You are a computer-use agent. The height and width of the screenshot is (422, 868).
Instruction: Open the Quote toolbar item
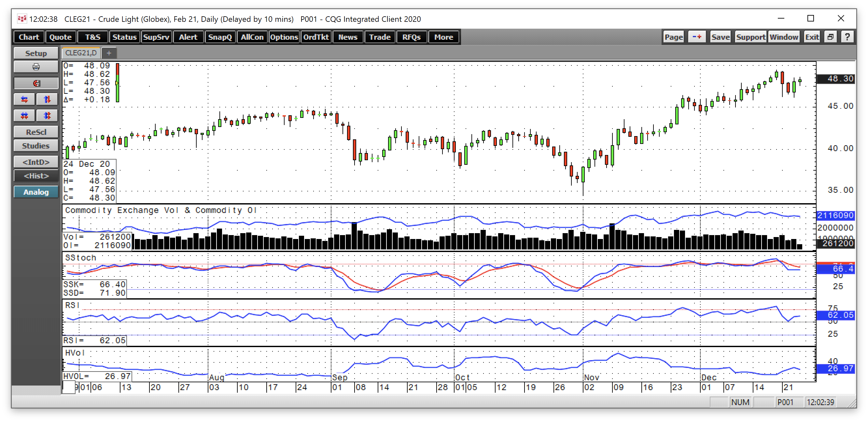60,37
